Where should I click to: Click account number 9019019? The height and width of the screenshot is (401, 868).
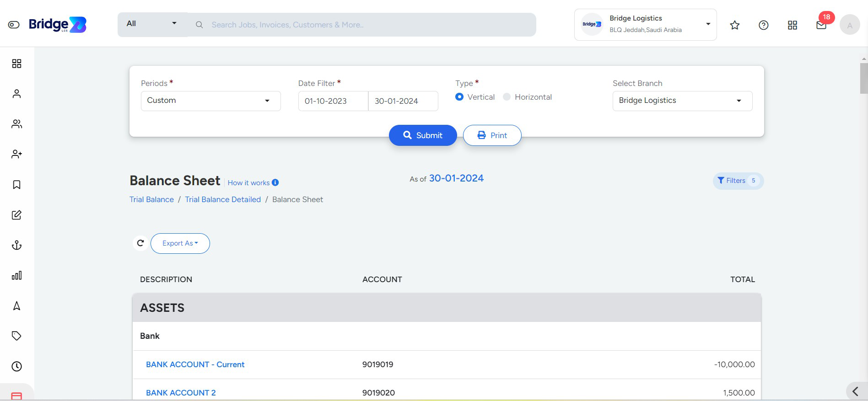pyautogui.click(x=377, y=364)
